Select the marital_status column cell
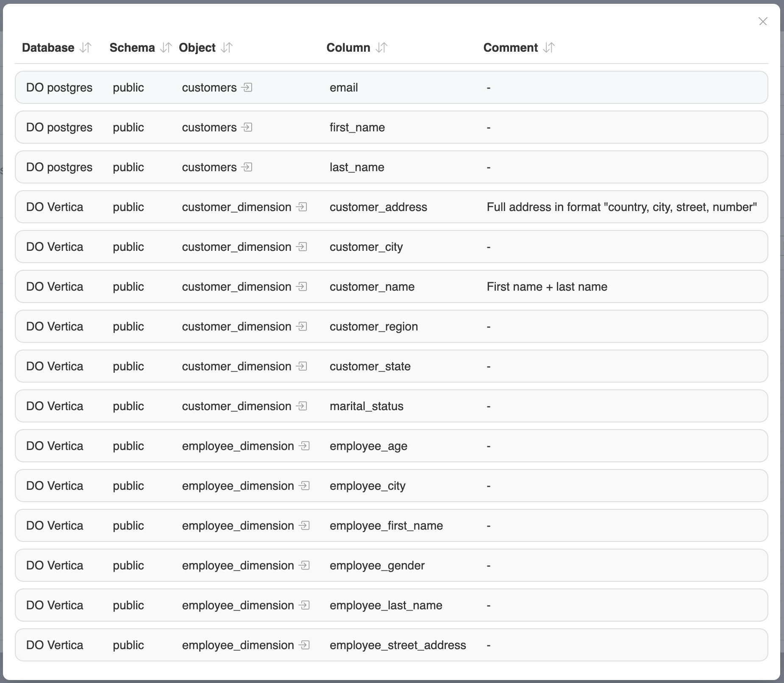 click(367, 406)
